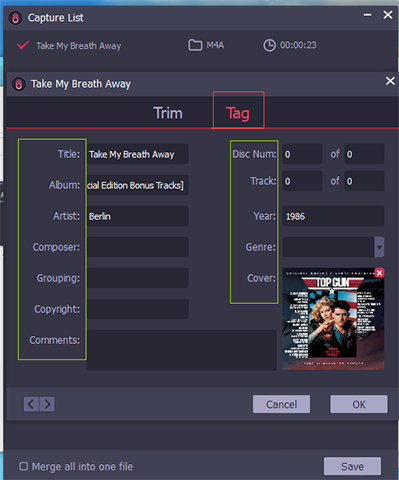The image size is (399, 480).
Task: Click the clock duration icon
Action: [x=269, y=45]
